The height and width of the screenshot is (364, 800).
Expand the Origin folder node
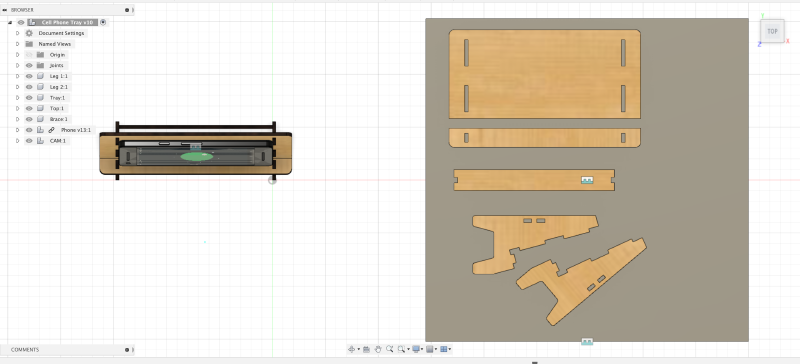point(17,55)
